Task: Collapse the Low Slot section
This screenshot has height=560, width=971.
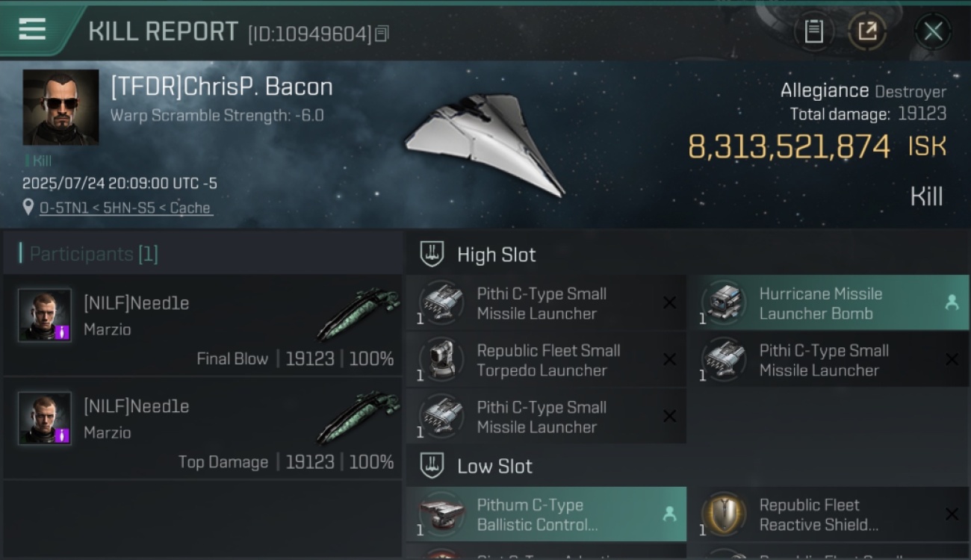Action: click(432, 466)
